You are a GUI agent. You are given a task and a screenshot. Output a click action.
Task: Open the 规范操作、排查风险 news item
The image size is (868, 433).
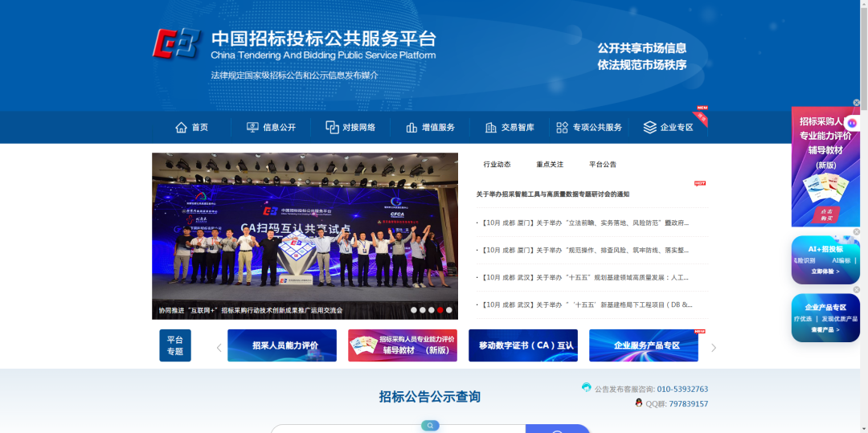[x=584, y=250]
